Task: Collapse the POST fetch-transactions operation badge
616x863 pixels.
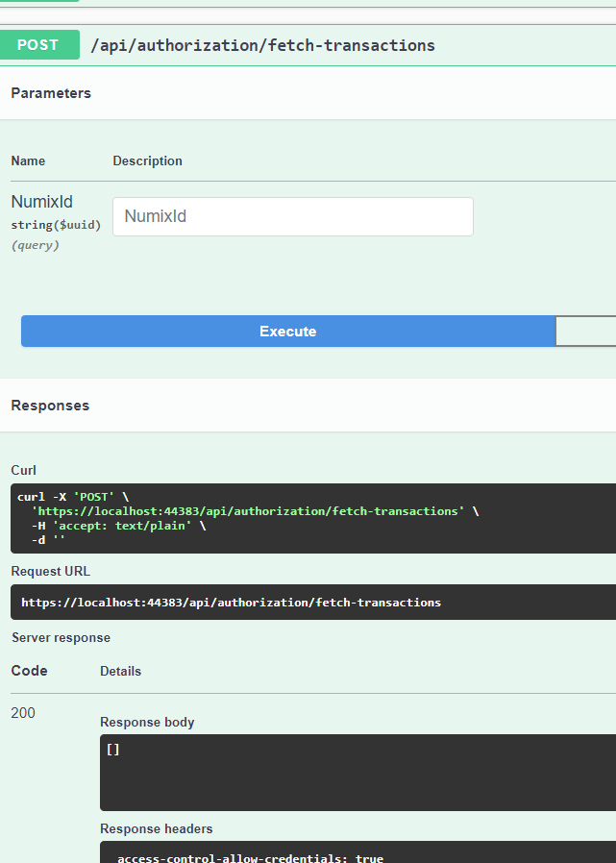Action: (x=38, y=44)
